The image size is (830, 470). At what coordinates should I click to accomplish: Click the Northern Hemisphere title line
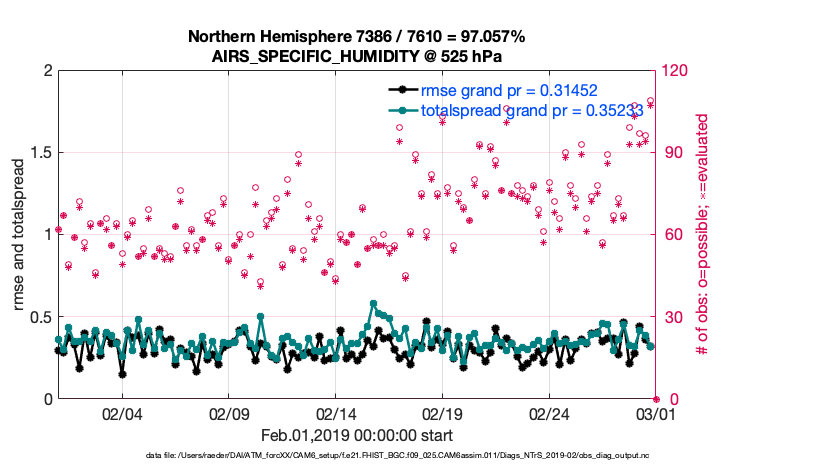(356, 37)
